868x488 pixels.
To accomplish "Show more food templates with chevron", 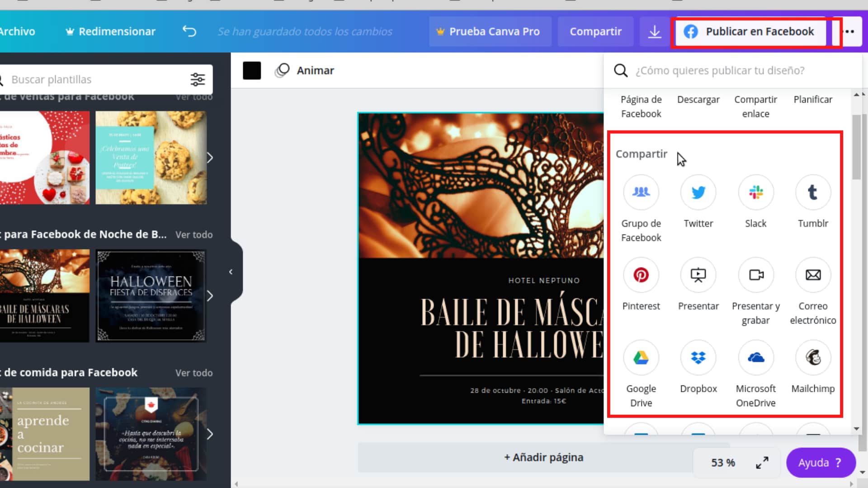I will [210, 434].
